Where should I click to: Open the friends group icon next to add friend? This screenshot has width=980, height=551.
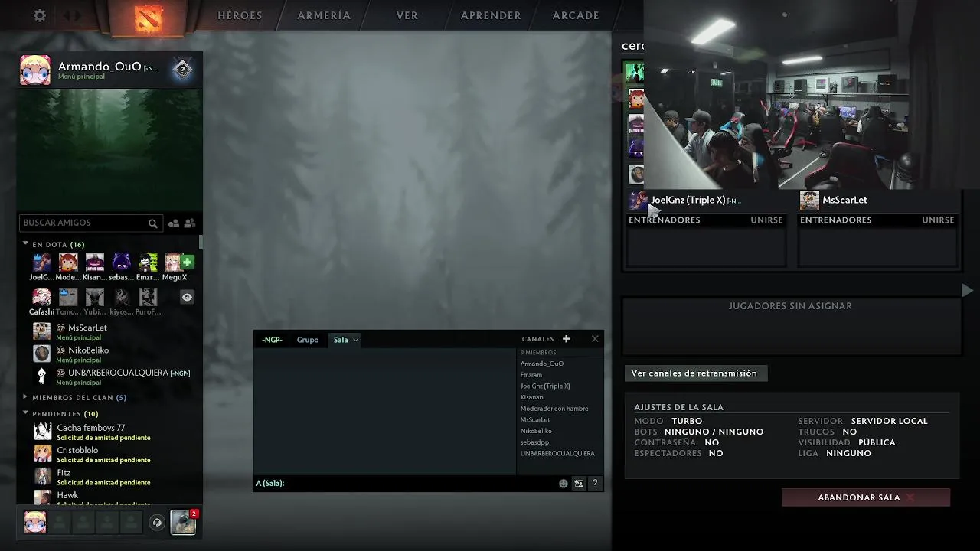[x=190, y=223]
